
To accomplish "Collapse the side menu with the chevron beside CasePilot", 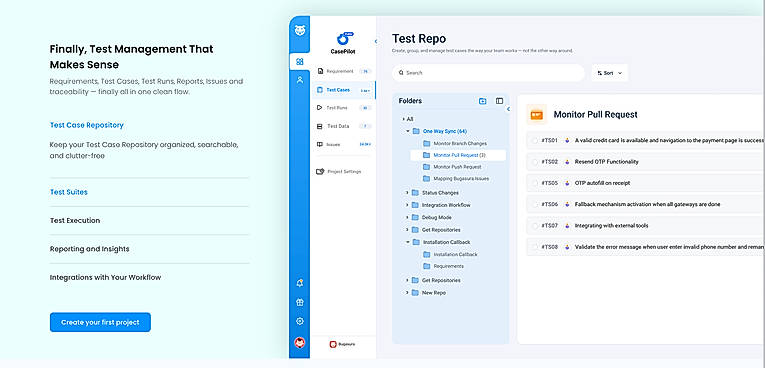I will pyautogui.click(x=376, y=41).
